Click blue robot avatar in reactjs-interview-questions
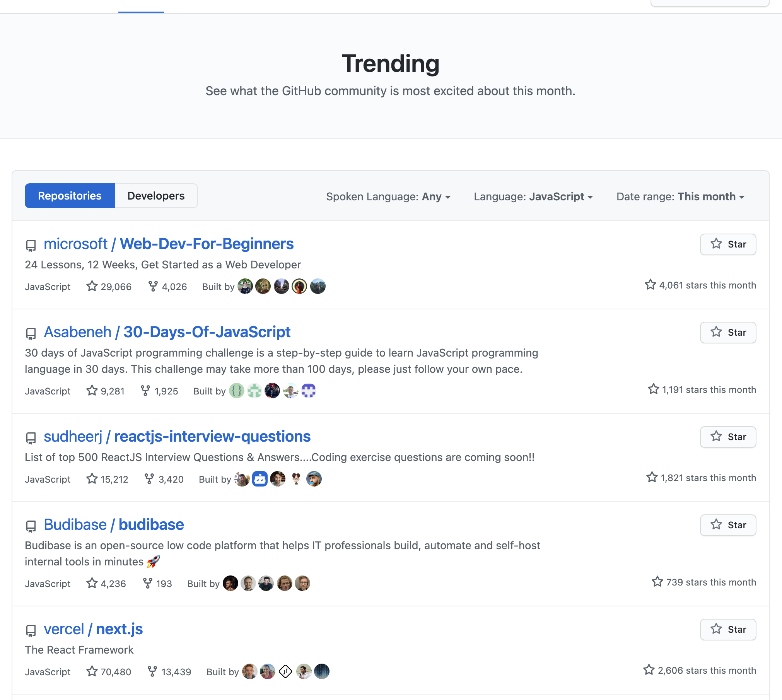Screen dimensions: 782x700 (260, 479)
